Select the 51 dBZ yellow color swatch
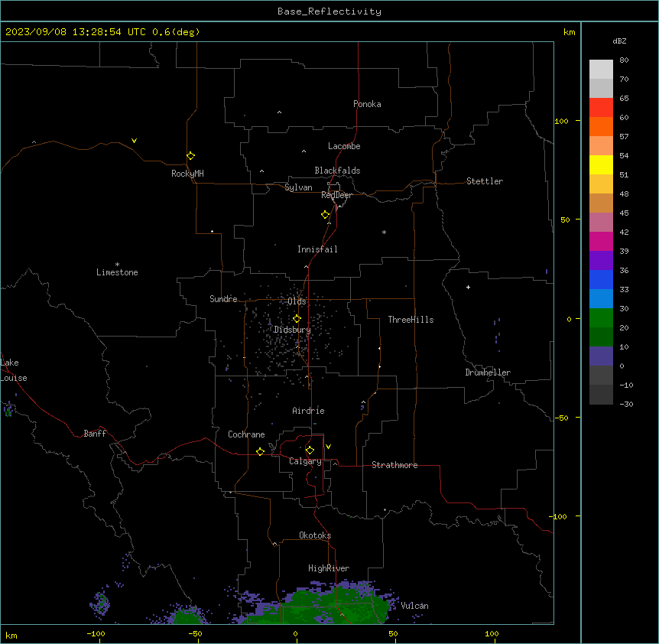This screenshot has width=659, height=644. pyautogui.click(x=601, y=164)
